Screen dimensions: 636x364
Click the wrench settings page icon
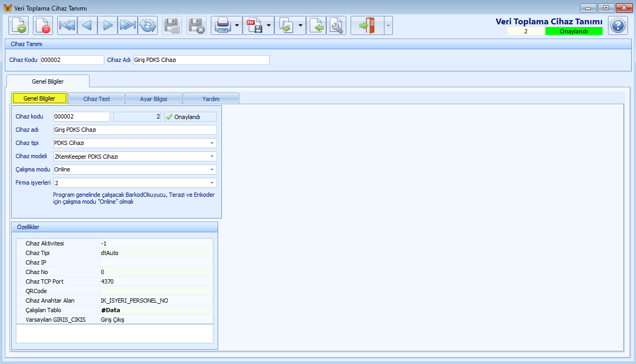point(336,25)
